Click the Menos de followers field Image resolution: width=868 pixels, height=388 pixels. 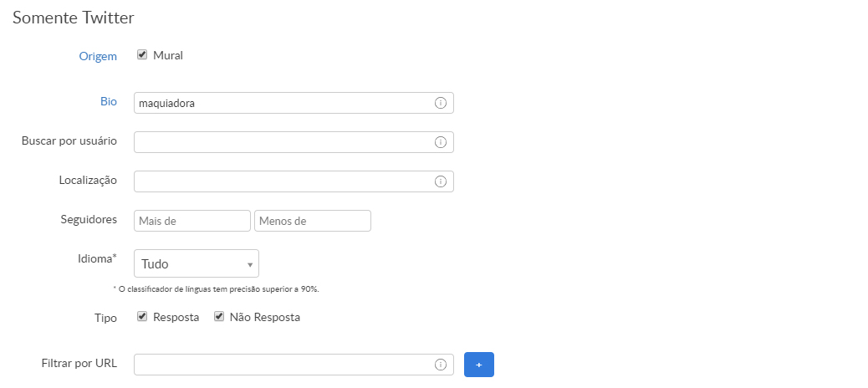pyautogui.click(x=312, y=221)
